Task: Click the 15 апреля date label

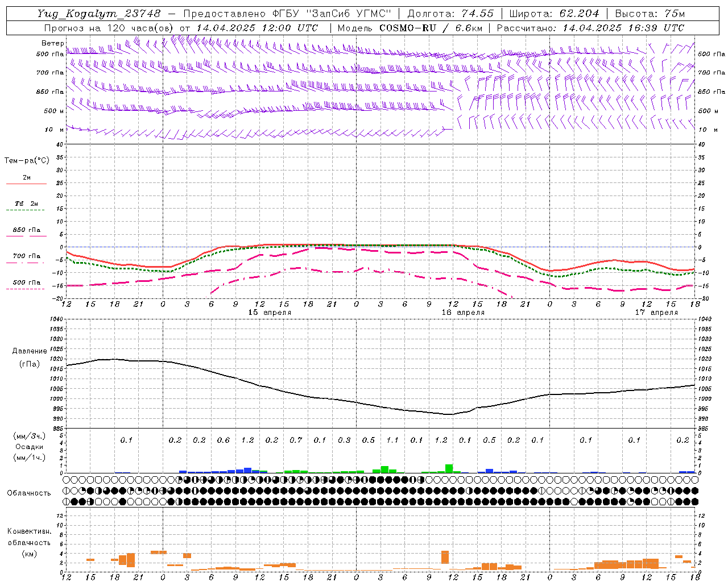Action: pyautogui.click(x=270, y=313)
